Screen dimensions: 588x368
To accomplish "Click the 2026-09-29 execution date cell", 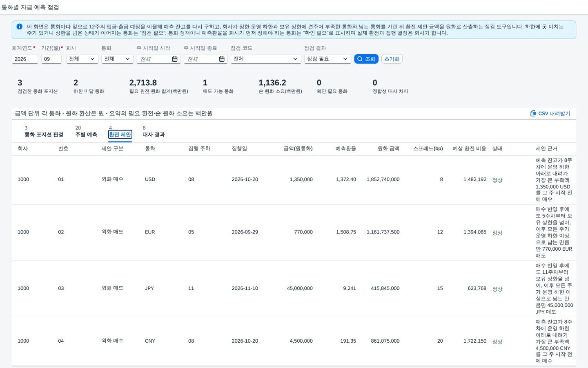I will (x=245, y=232).
